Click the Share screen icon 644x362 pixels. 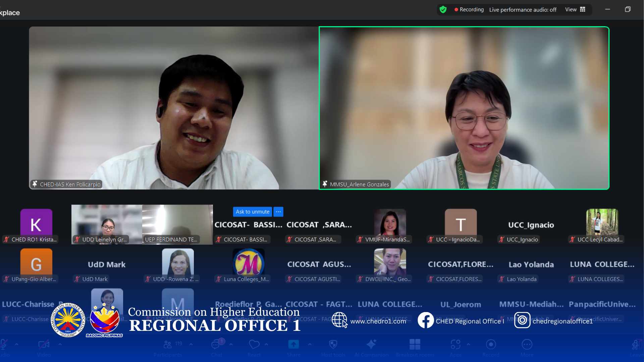293,345
